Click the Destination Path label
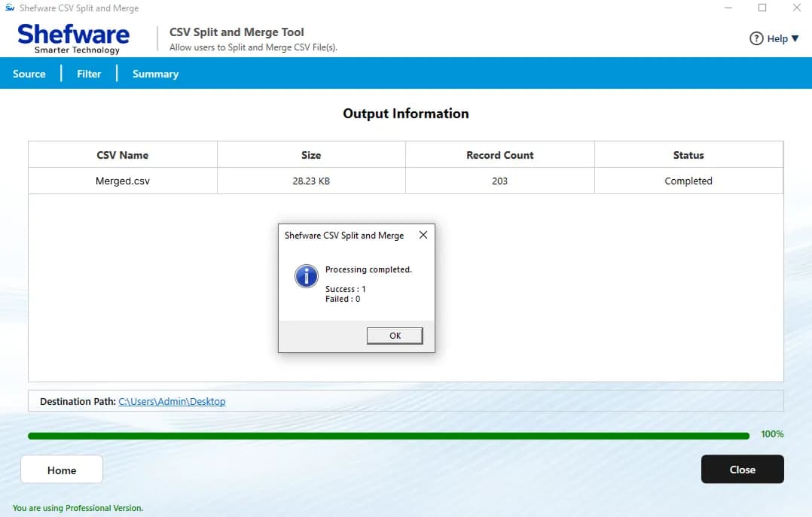This screenshot has width=812, height=517. (x=78, y=401)
